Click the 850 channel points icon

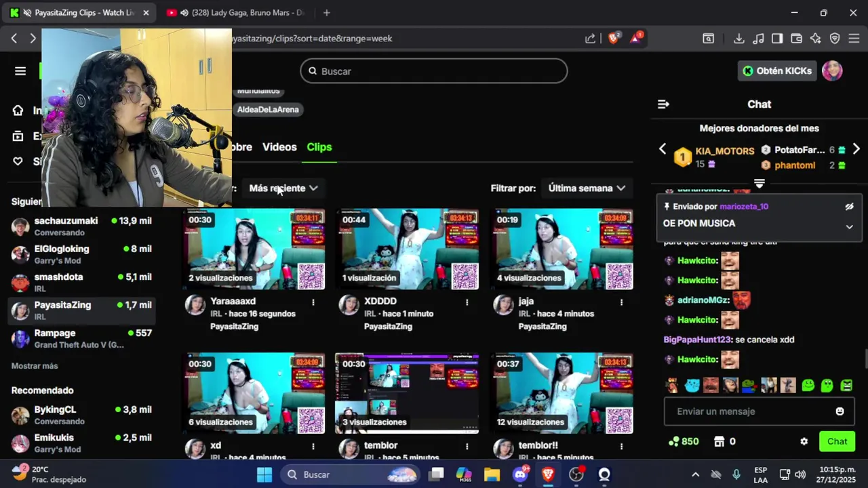tap(674, 441)
